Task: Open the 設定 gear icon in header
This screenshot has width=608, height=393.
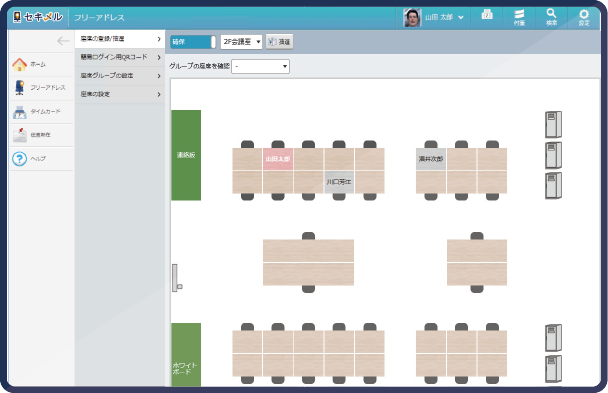Action: point(584,17)
